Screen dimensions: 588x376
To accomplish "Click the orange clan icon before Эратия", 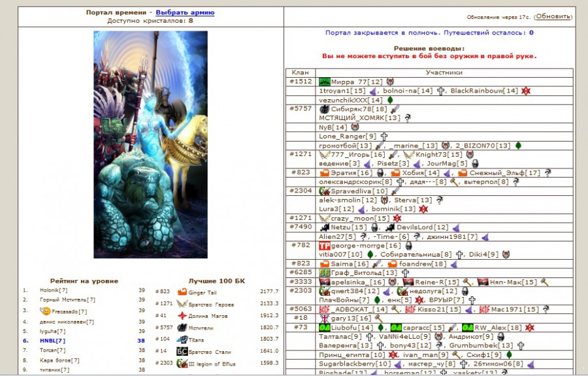I will click(324, 172).
